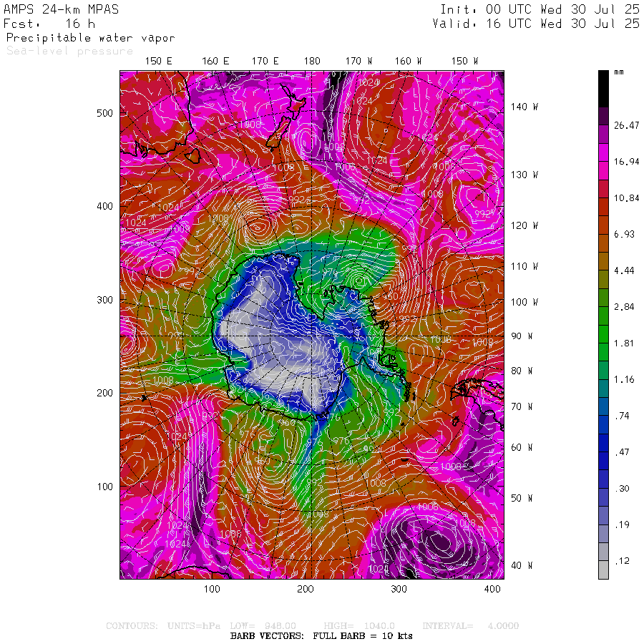644x644 pixels.
Task: Click the "6.93" color bar value
Action: tap(624, 235)
